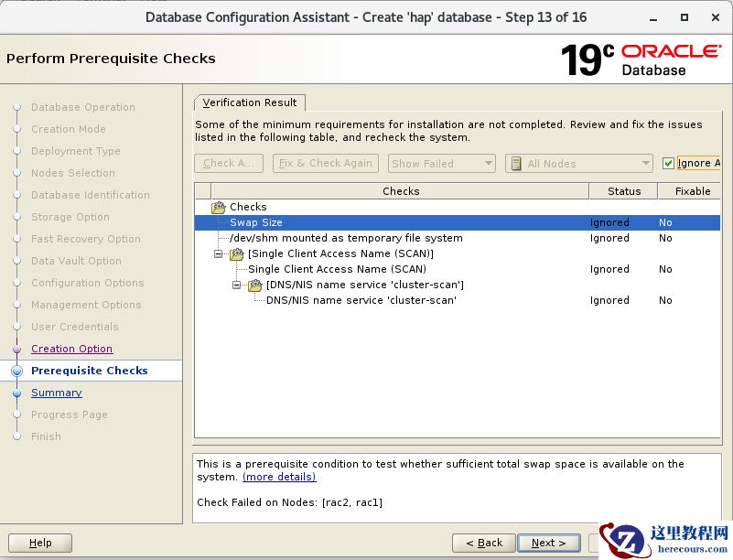This screenshot has height=560, width=733.
Task: Maximize the Database Configuration Assistant window
Action: pyautogui.click(x=684, y=17)
